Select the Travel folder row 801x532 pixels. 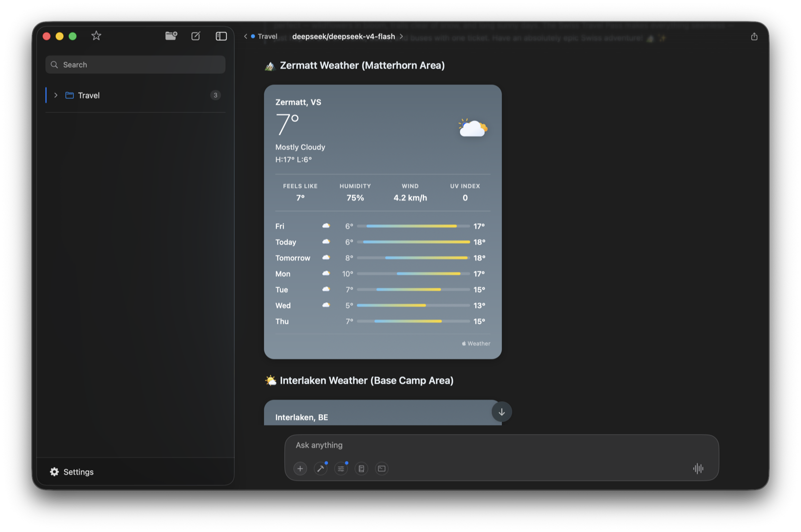[x=135, y=95]
